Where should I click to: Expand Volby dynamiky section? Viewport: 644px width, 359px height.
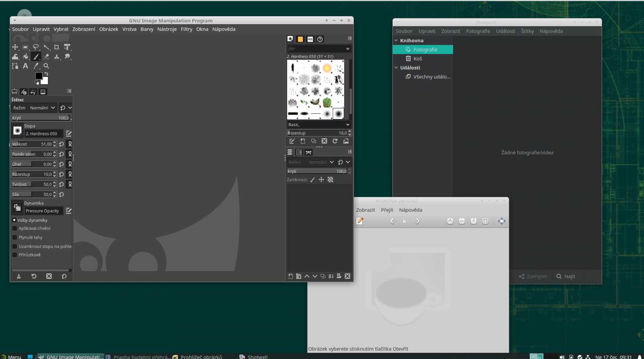(x=14, y=220)
